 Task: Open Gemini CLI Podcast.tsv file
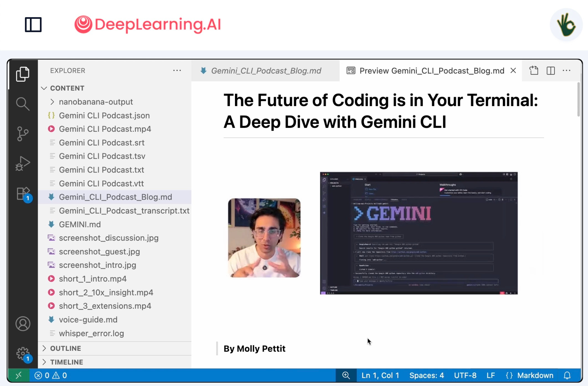[x=114, y=156]
